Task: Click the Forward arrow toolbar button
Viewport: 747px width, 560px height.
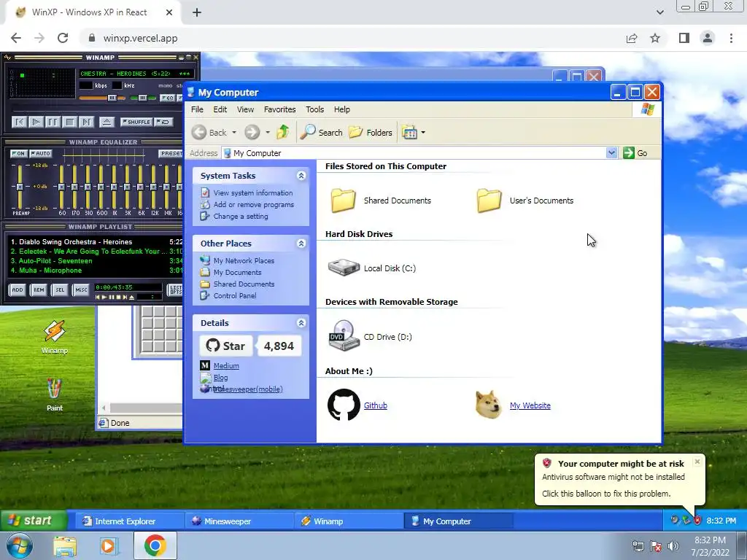Action: pyautogui.click(x=252, y=133)
